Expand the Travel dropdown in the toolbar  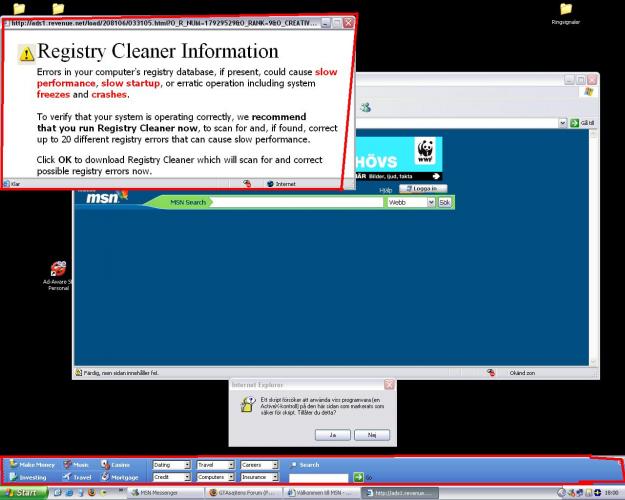tap(231, 465)
